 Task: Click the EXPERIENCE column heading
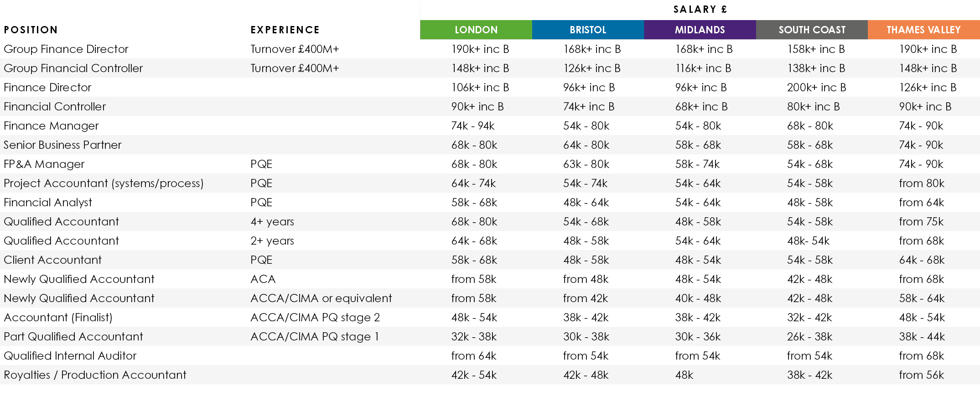point(285,30)
